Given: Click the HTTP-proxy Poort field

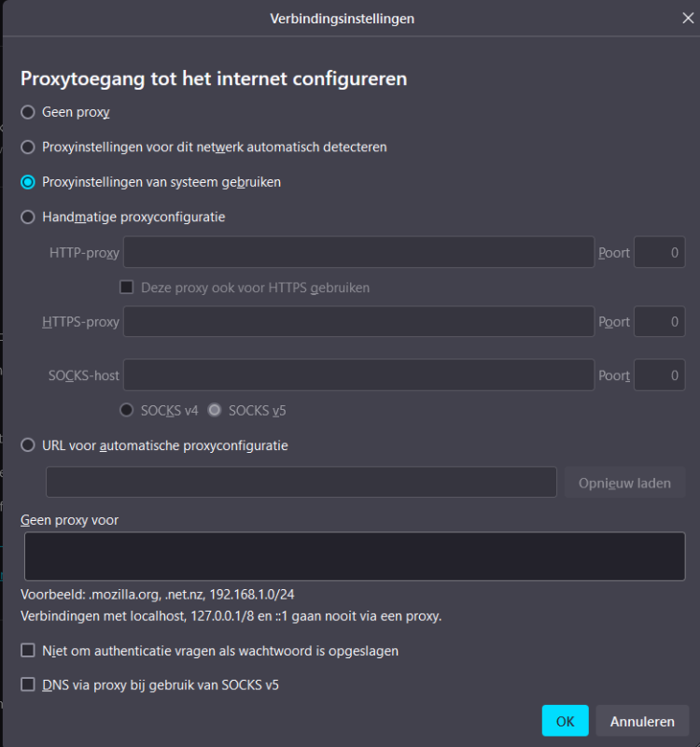Looking at the screenshot, I should [x=660, y=252].
